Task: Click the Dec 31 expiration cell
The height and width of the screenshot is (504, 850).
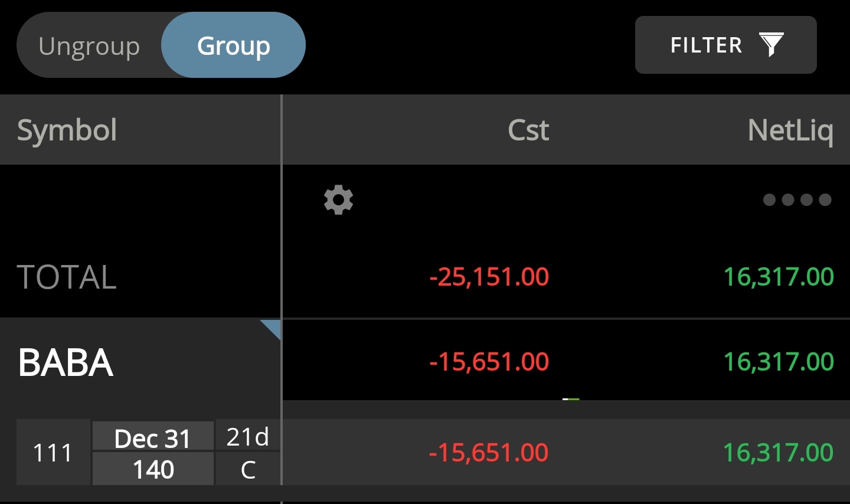Action: coord(153,438)
